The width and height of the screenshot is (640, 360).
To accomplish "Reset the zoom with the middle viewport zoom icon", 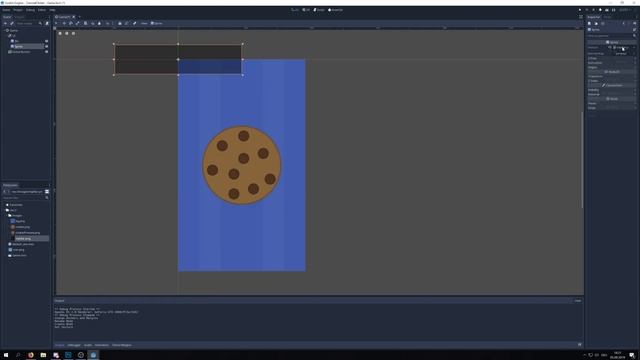I will [67, 33].
